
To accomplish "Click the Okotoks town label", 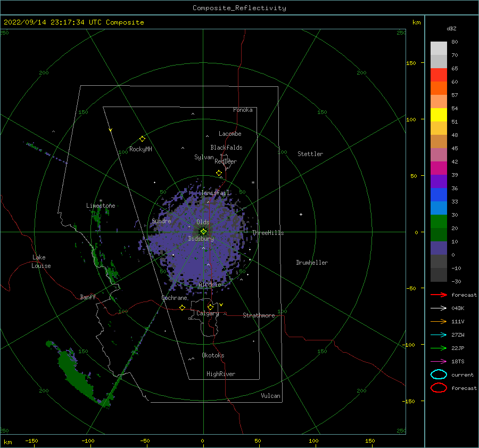I will (x=213, y=355).
